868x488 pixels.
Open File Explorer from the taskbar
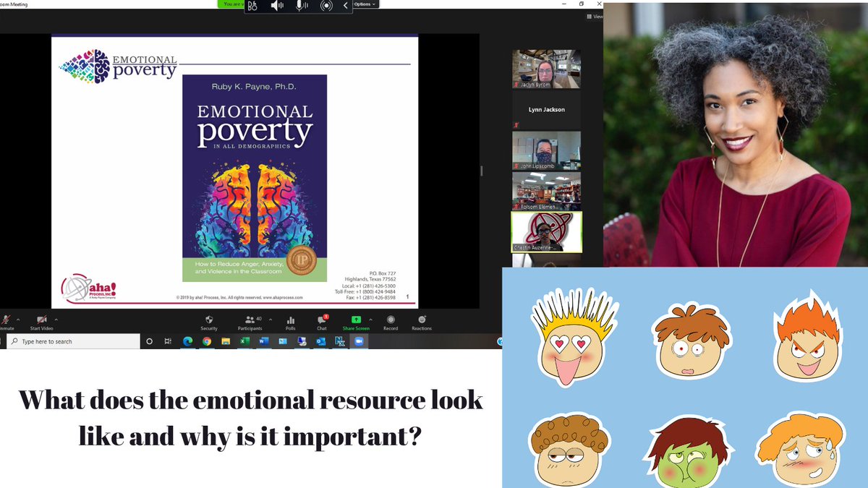tap(226, 341)
